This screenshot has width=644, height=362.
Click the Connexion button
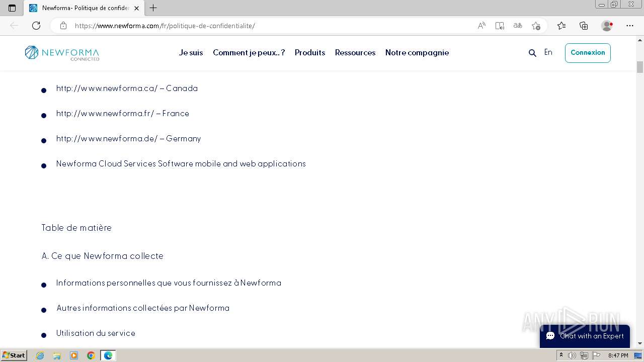click(x=588, y=53)
